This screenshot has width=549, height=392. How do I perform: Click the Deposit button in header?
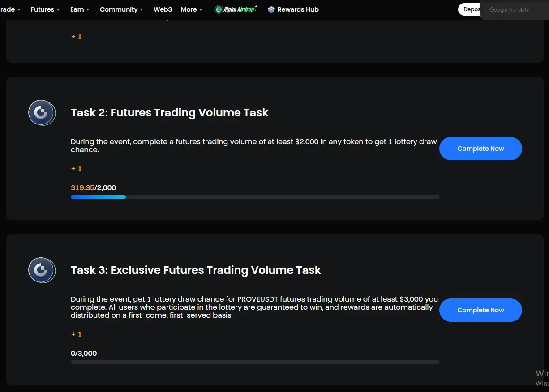point(469,9)
